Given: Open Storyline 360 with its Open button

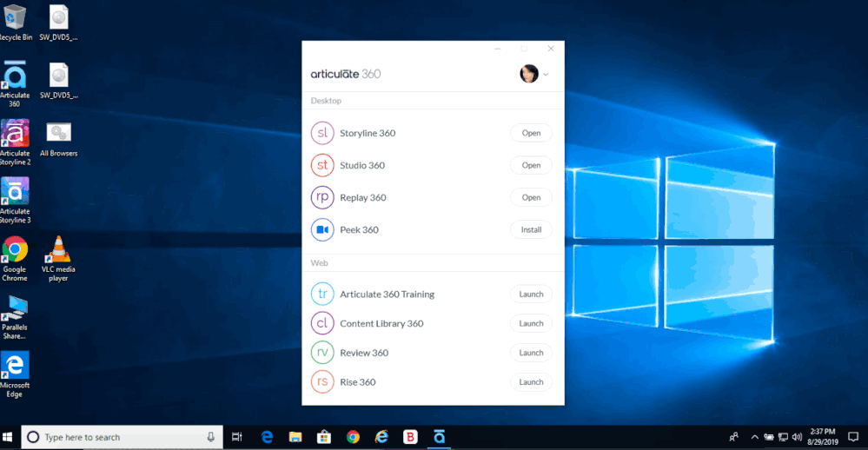Looking at the screenshot, I should (531, 133).
